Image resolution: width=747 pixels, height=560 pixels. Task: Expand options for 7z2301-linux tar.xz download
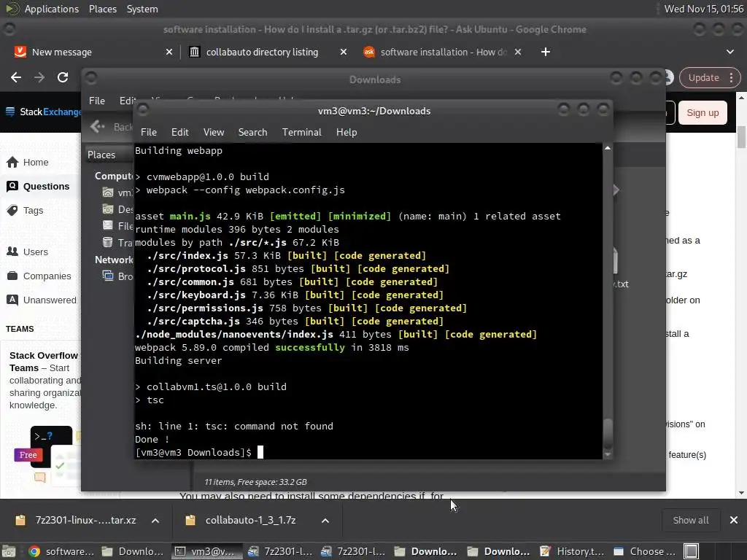[x=155, y=521]
